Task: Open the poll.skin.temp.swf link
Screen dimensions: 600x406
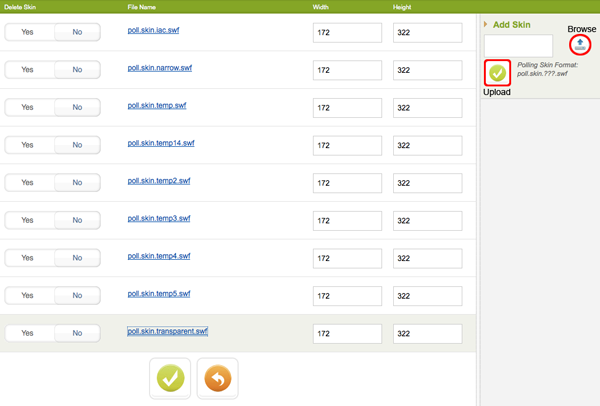Action: click(x=158, y=106)
